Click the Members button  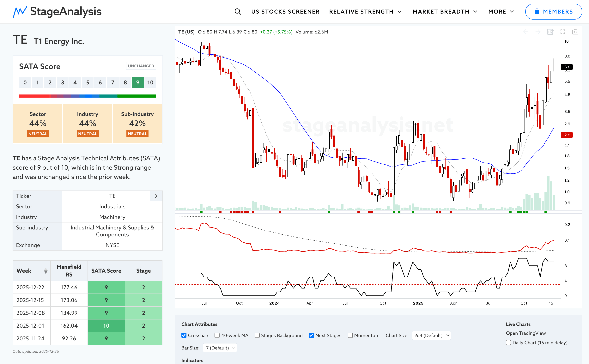tap(553, 12)
